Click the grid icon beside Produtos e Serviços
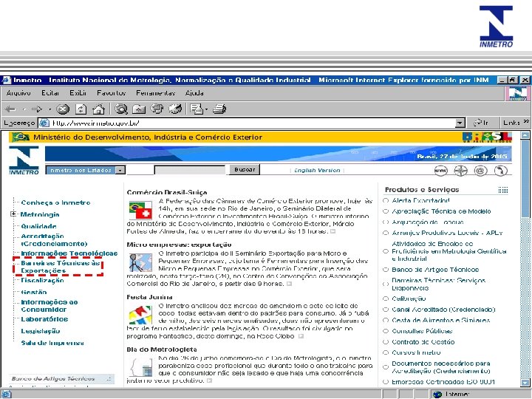Viewport: 532px width, 399px height. [503, 190]
